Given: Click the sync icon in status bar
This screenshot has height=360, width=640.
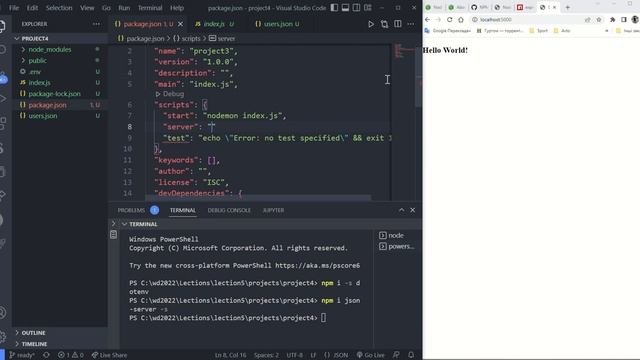Looking at the screenshot, I should tap(46, 355).
